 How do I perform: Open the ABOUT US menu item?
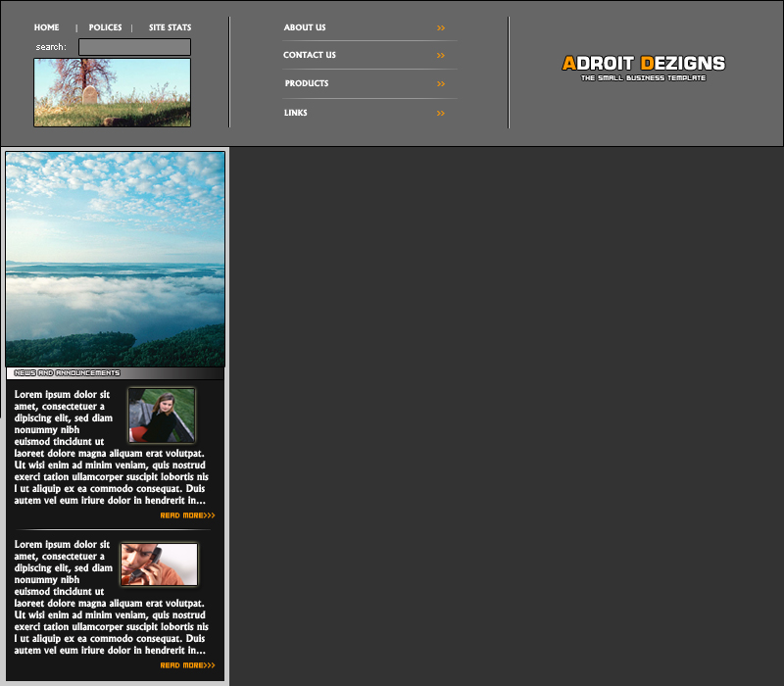tap(305, 27)
